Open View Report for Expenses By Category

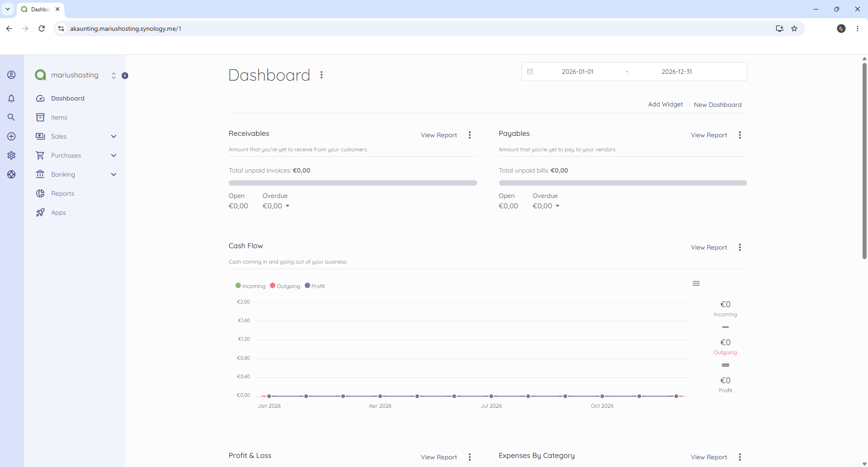tap(709, 457)
